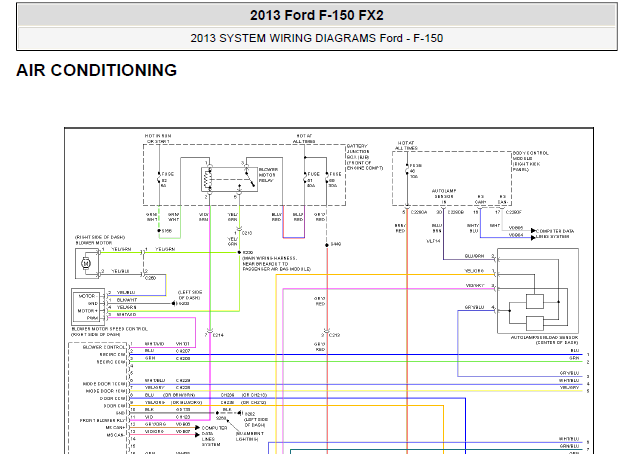The image size is (635, 454).
Task: Click the 'C214' connector label
Action: [218, 335]
